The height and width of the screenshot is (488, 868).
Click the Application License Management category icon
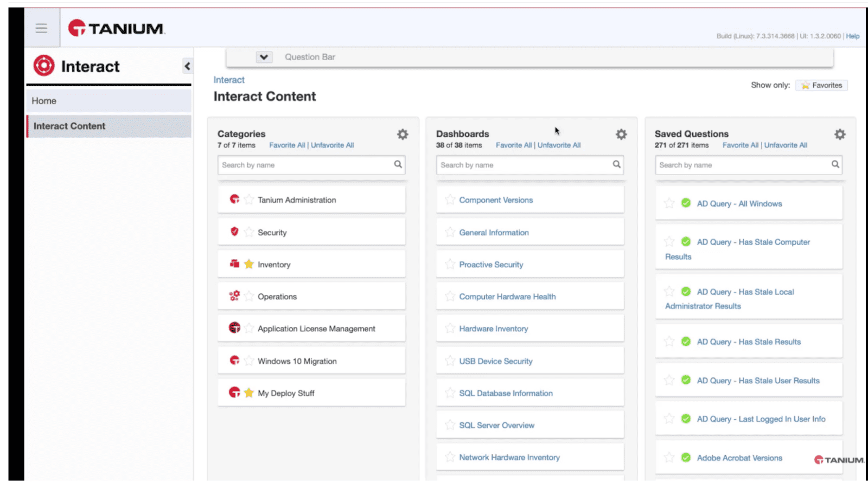234,328
